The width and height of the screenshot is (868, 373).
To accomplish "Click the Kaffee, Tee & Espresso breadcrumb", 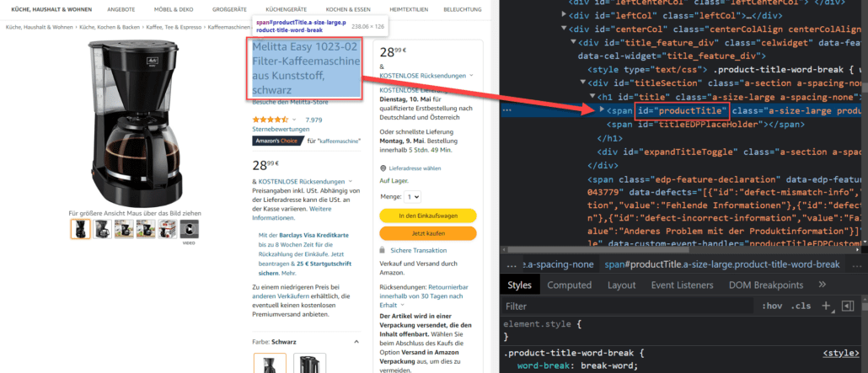I will pyautogui.click(x=174, y=27).
